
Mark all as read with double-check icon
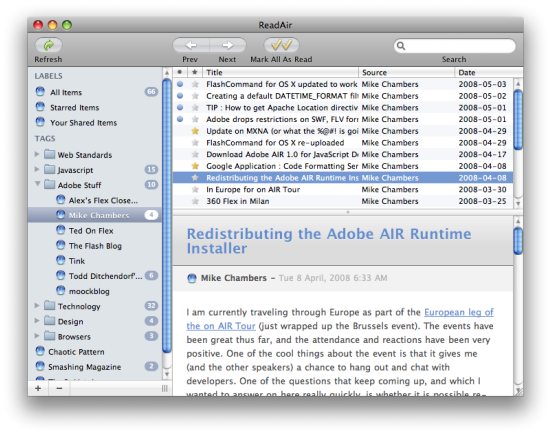[x=281, y=45]
